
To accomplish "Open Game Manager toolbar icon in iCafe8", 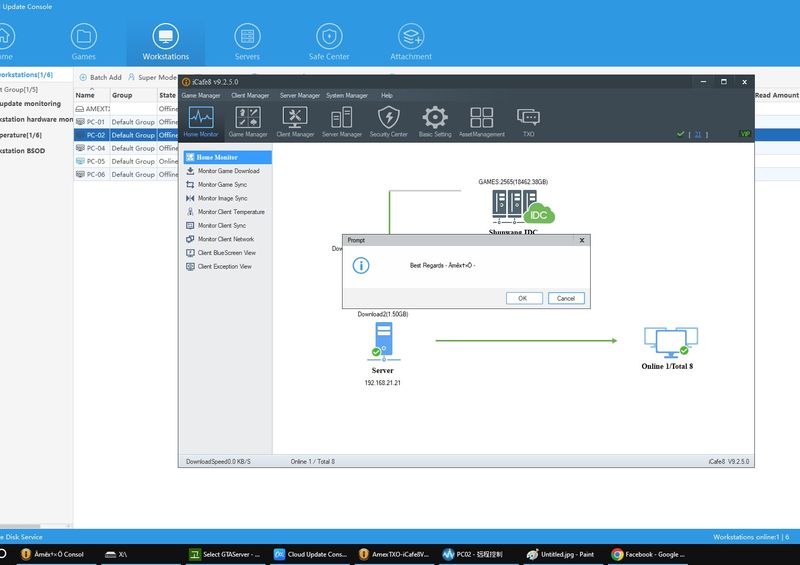I will (x=248, y=121).
